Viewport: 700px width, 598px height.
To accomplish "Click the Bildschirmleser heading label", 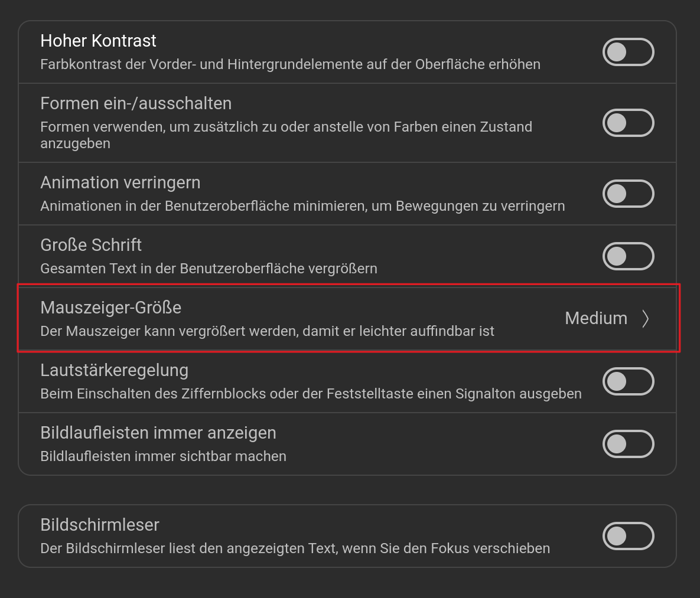I will (x=99, y=525).
